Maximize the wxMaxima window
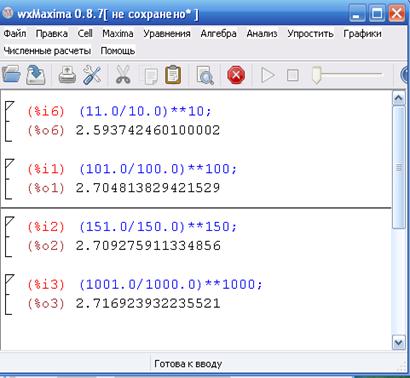 click(377, 14)
